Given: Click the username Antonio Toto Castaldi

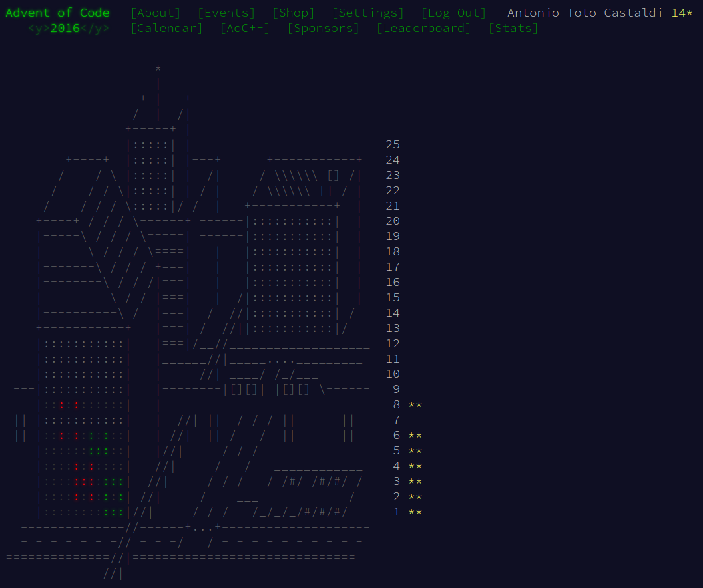Looking at the screenshot, I should coord(585,13).
